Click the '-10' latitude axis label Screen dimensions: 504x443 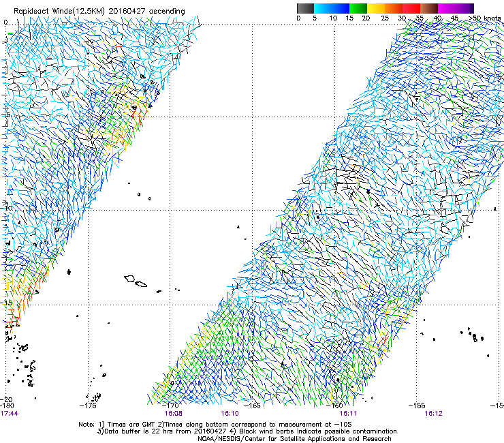5,208
